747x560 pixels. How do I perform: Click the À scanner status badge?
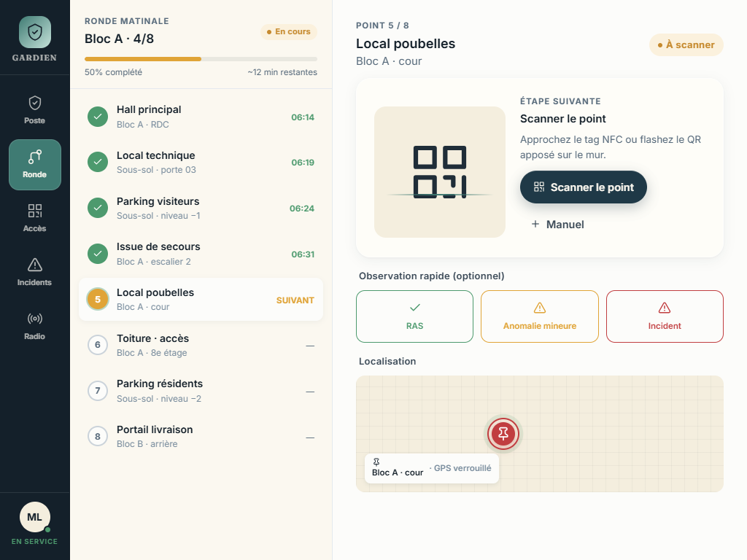(686, 44)
